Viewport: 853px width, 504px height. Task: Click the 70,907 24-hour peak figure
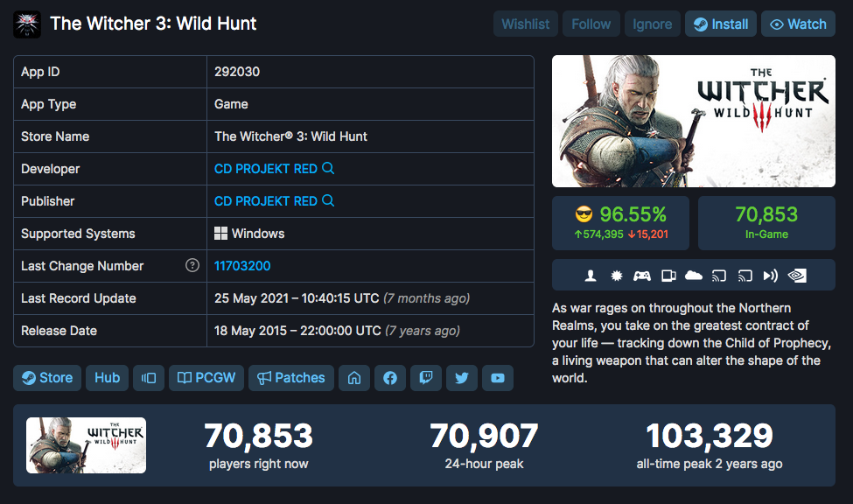click(x=484, y=436)
